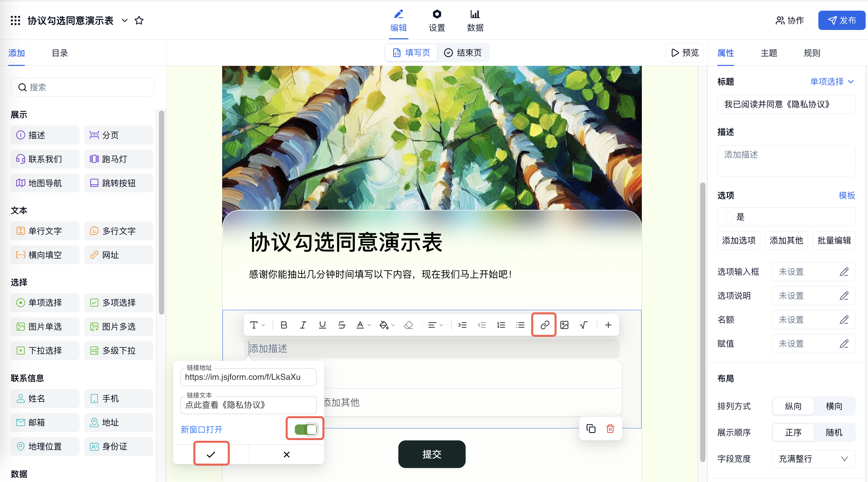Increase indent in the toolbar
This screenshot has height=482, width=868.
[x=462, y=325]
